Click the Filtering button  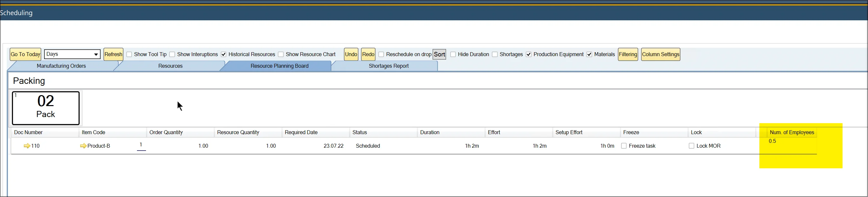(628, 54)
